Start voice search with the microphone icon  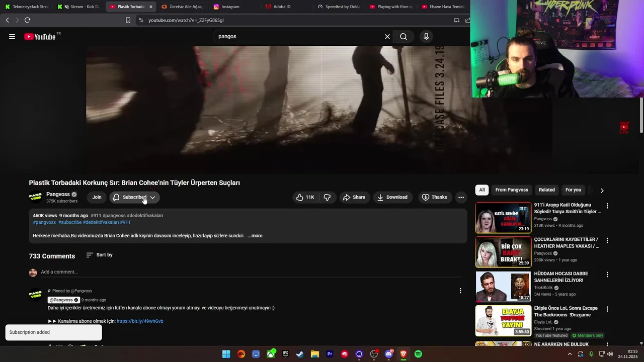tap(426, 36)
